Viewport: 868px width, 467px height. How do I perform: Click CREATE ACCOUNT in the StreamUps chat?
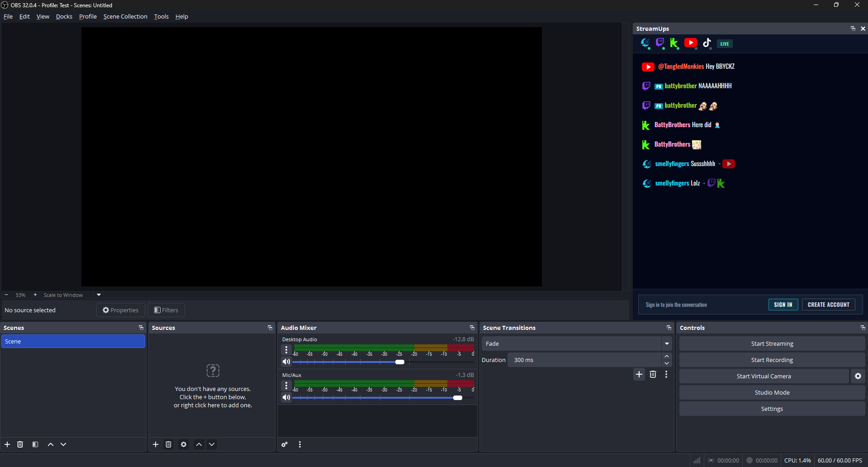pyautogui.click(x=829, y=305)
